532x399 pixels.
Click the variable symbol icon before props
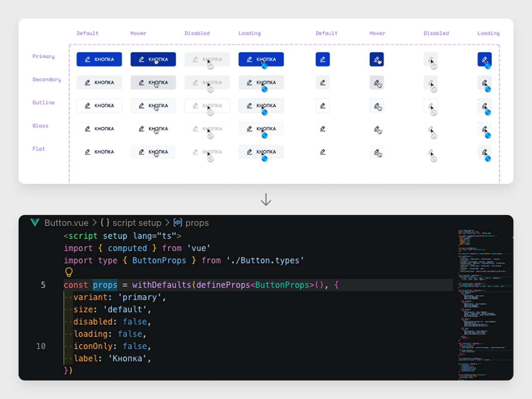pyautogui.click(x=178, y=222)
